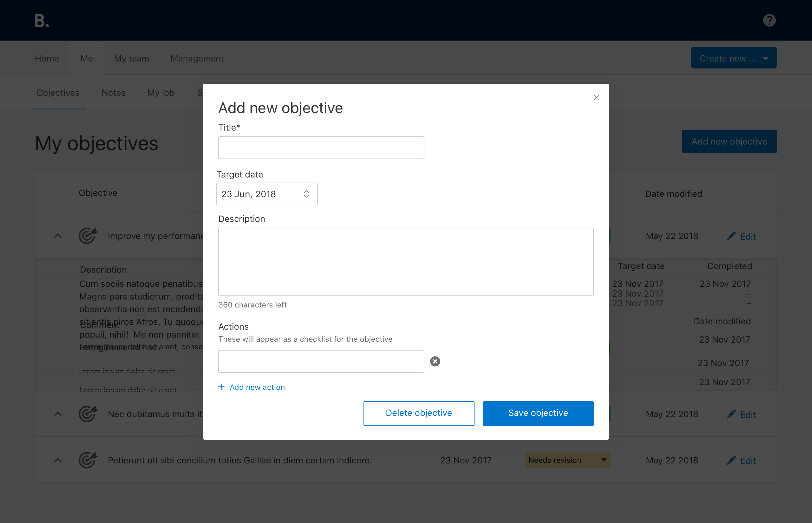Screen dimensions: 812x523
Task: Close the Add new objective dialog
Action: 596,98
